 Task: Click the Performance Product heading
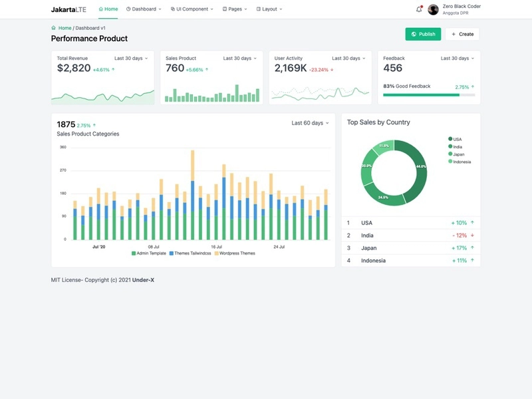point(89,39)
